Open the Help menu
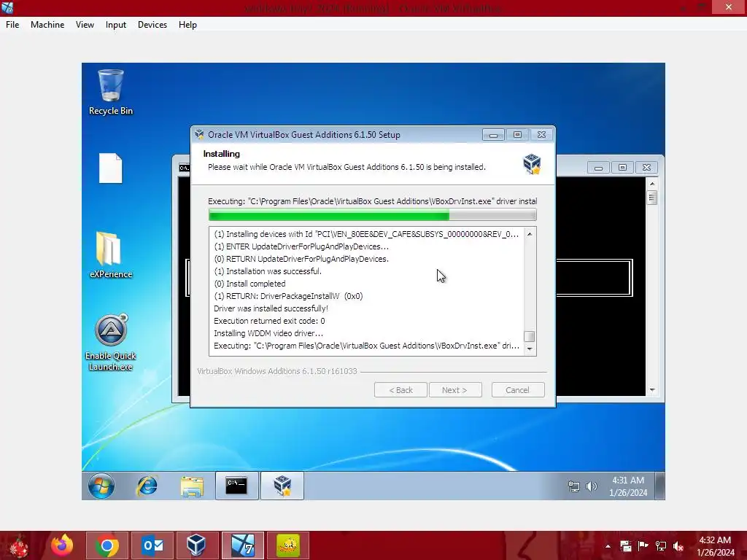 (x=187, y=25)
